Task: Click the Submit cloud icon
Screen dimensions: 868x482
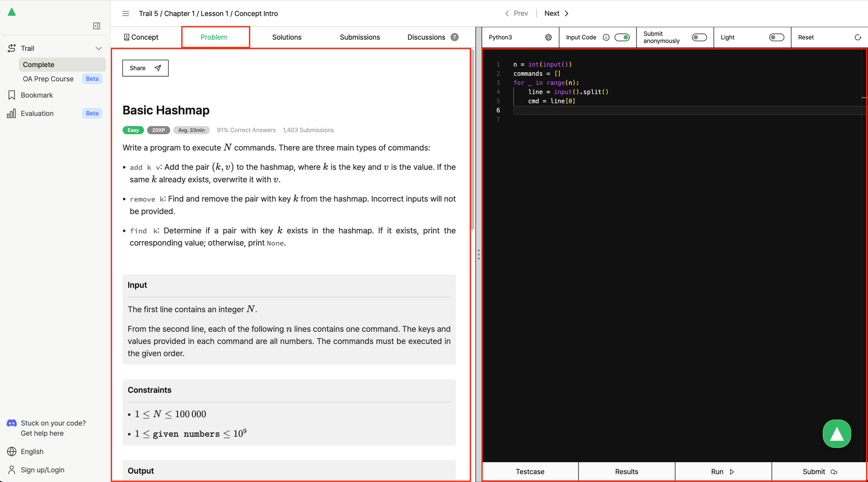Action: [x=834, y=472]
